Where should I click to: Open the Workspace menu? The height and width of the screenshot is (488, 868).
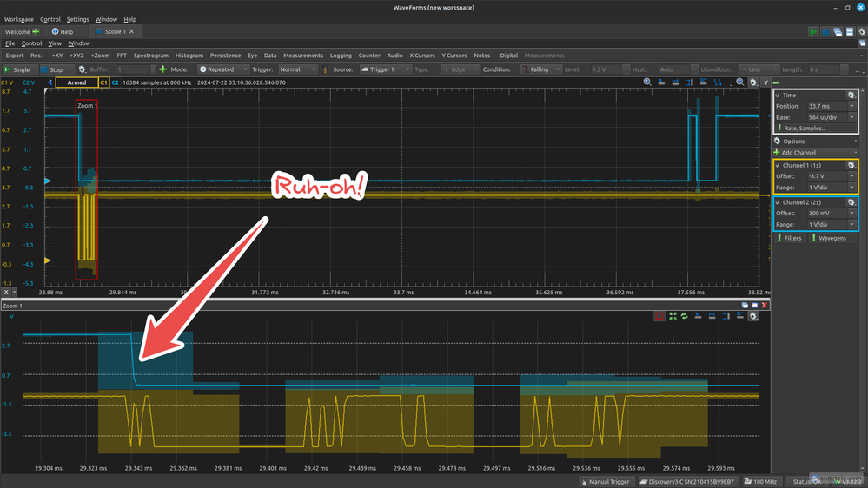(19, 19)
